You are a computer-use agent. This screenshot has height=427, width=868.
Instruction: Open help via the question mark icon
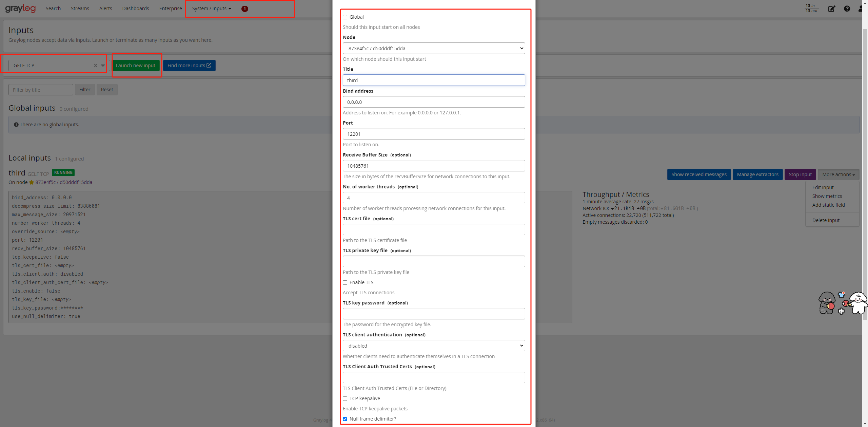point(847,8)
